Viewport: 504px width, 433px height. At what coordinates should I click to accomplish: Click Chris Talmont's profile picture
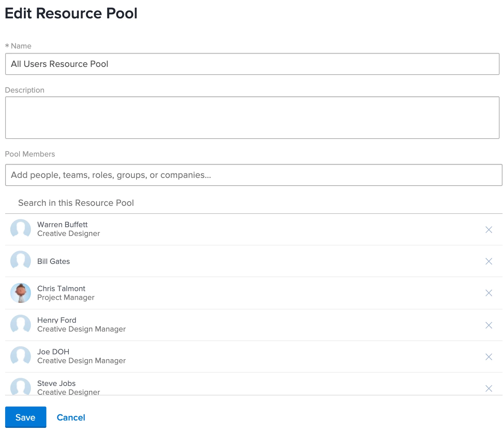tap(21, 293)
